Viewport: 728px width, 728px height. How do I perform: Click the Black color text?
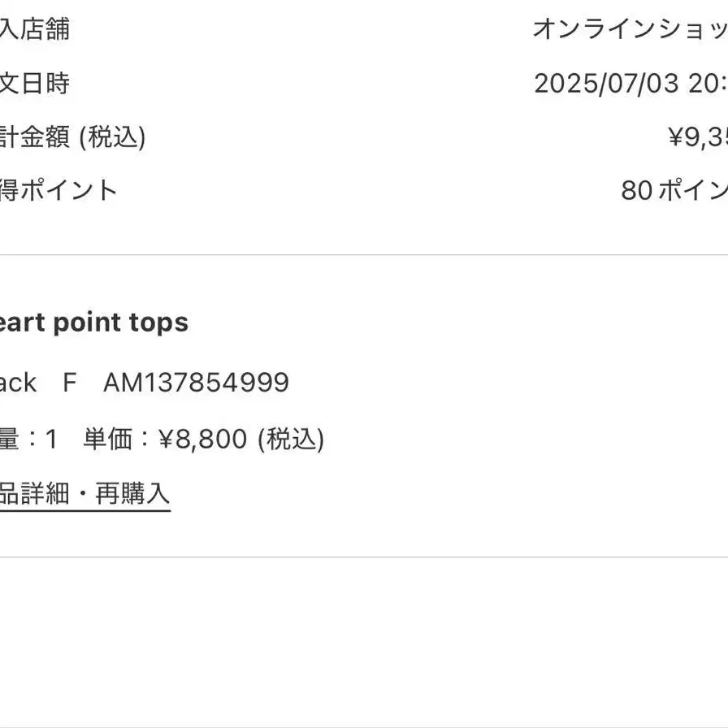point(18,383)
